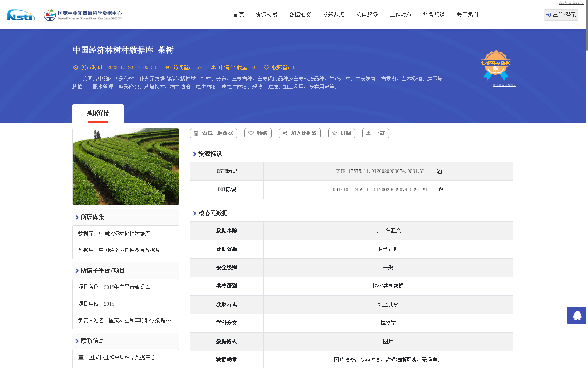This screenshot has height=368, width=588.
Task: Click 查看示例数据 button
Action: (214, 133)
